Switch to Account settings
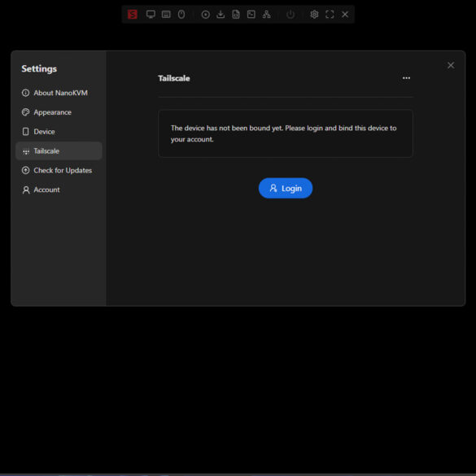The image size is (476, 476). pos(59,190)
